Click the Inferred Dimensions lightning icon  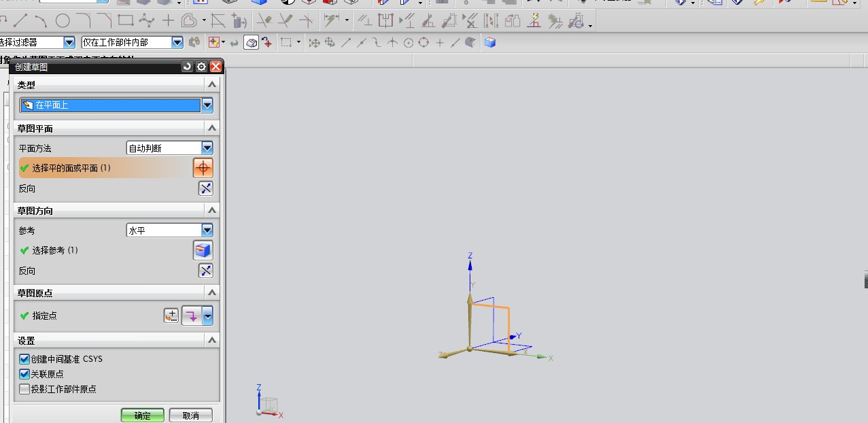(332, 20)
